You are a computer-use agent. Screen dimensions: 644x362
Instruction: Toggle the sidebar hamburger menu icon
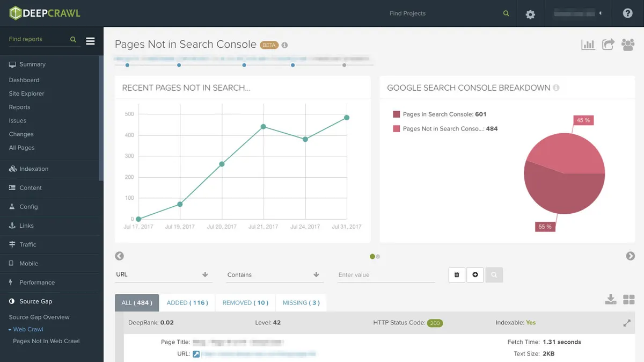pyautogui.click(x=90, y=41)
